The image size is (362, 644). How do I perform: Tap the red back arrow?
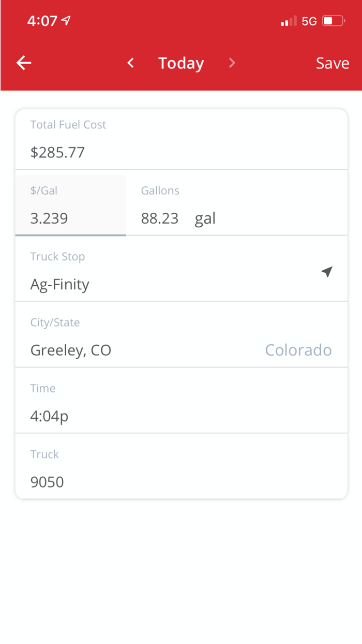[x=23, y=63]
